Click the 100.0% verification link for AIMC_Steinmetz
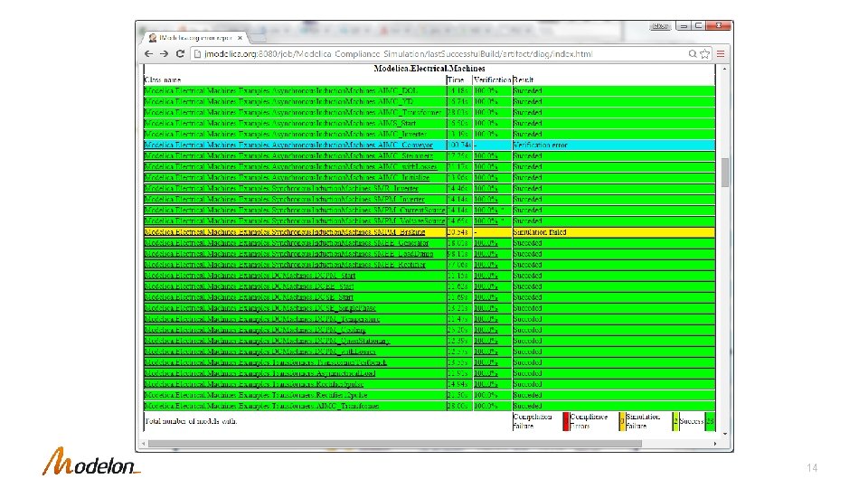The width and height of the screenshot is (868, 488). pyautogui.click(x=486, y=156)
